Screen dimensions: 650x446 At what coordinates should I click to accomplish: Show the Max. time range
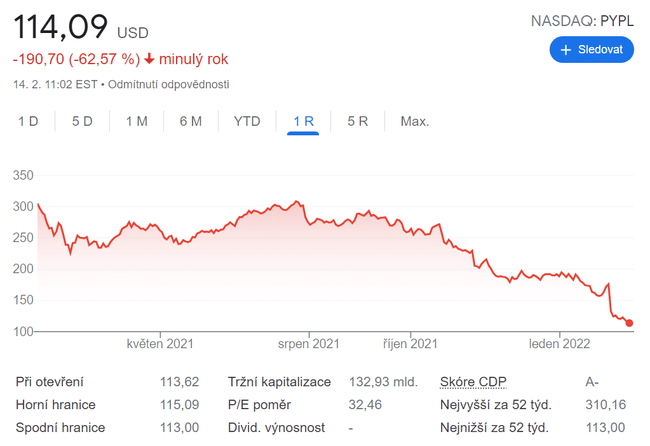[x=414, y=121]
